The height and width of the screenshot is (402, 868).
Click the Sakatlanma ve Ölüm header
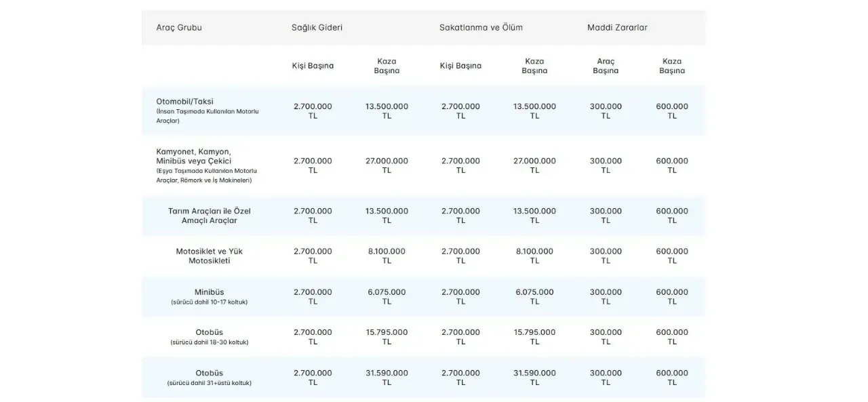(x=481, y=28)
